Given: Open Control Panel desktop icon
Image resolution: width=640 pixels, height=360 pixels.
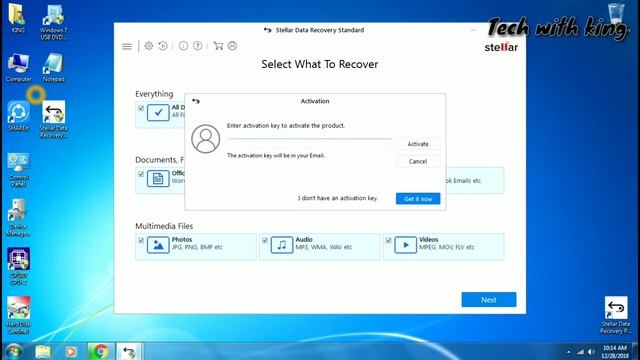Looking at the screenshot, I should 18,169.
